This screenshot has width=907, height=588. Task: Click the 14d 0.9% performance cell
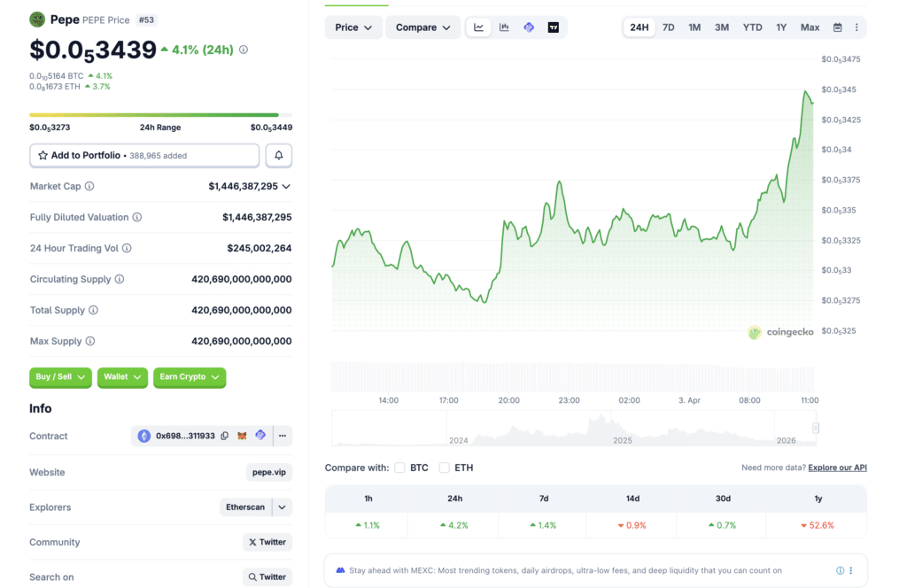coord(632,525)
